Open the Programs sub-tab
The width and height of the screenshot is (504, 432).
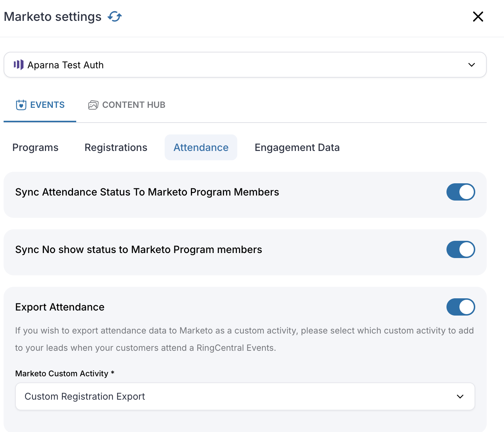pyautogui.click(x=35, y=147)
